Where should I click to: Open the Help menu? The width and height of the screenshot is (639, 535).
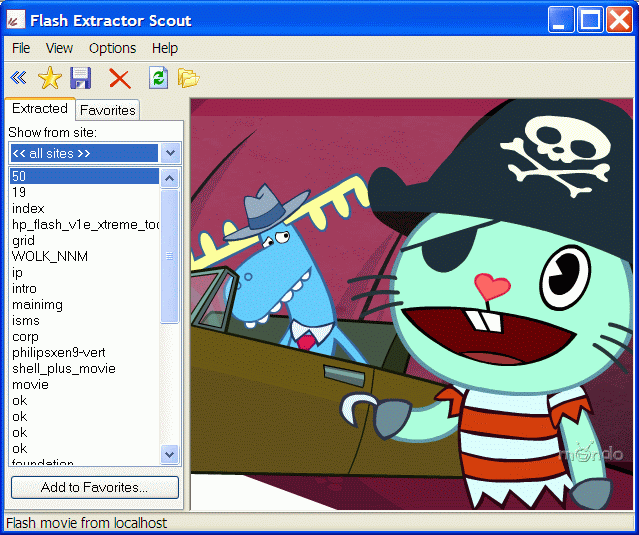point(165,48)
